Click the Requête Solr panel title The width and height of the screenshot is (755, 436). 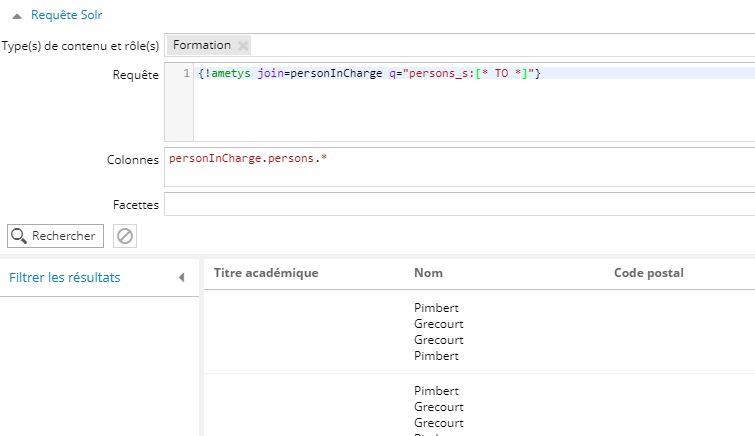click(66, 16)
